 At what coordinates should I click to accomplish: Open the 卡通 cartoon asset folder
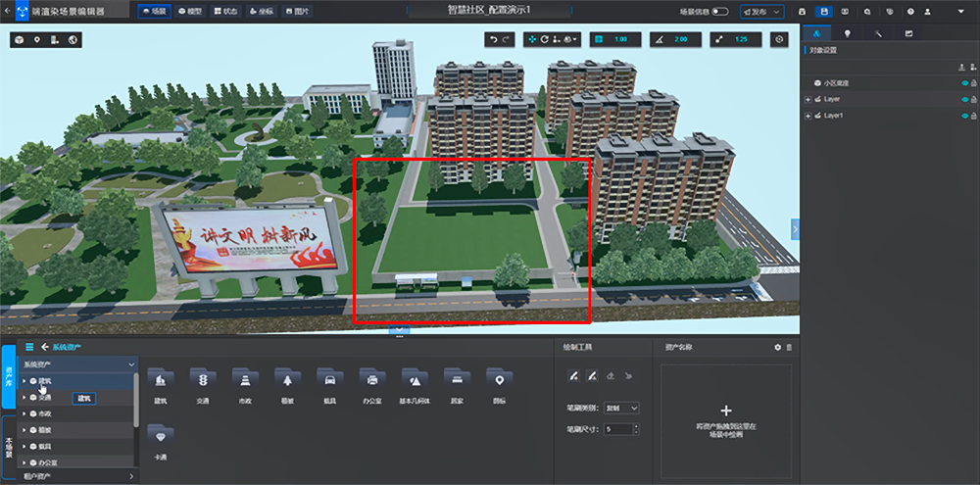161,443
